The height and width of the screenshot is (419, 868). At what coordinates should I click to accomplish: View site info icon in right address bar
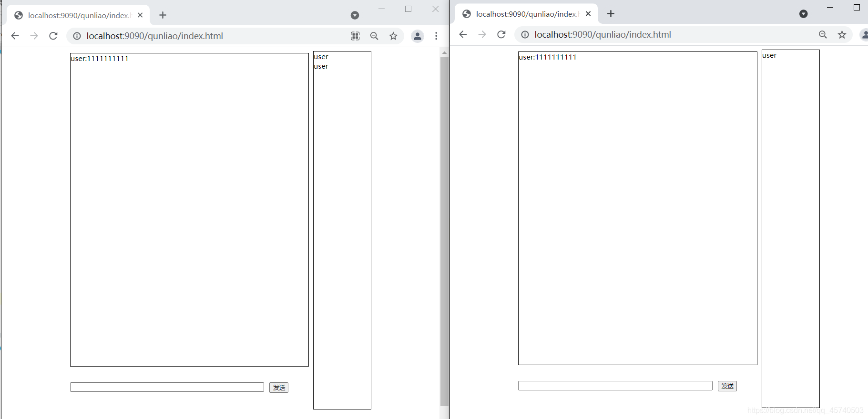(x=525, y=34)
